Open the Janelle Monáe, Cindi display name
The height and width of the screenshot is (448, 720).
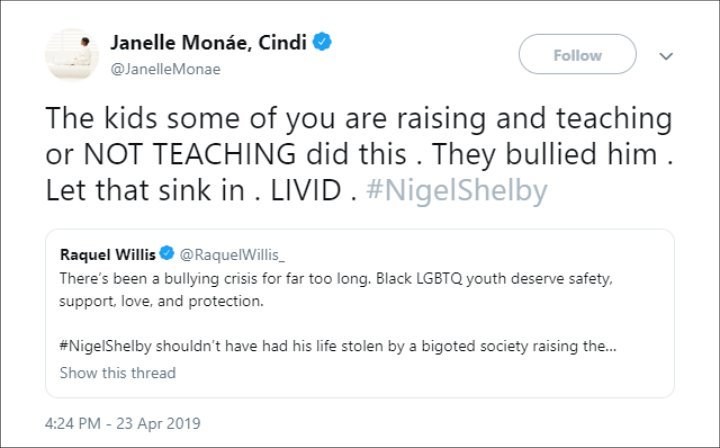click(x=208, y=43)
